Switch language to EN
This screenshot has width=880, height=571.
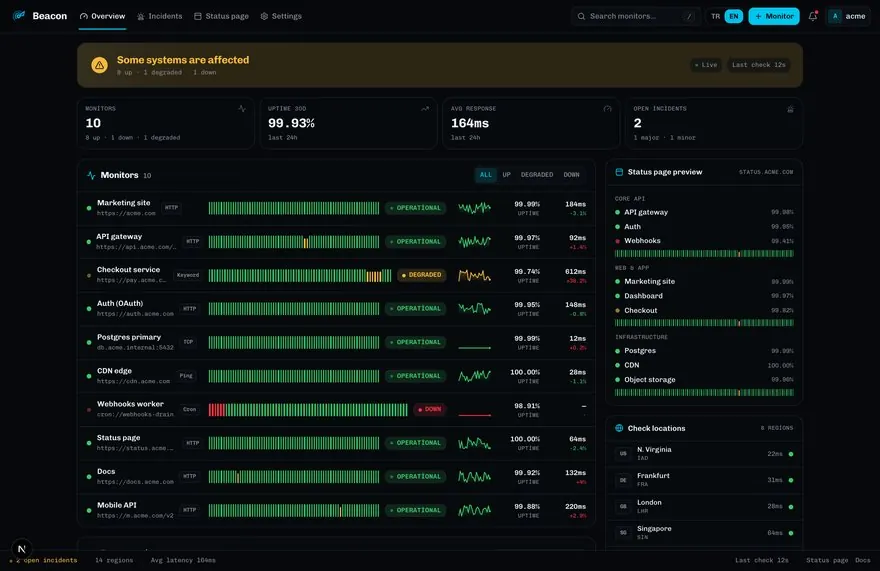click(x=734, y=16)
